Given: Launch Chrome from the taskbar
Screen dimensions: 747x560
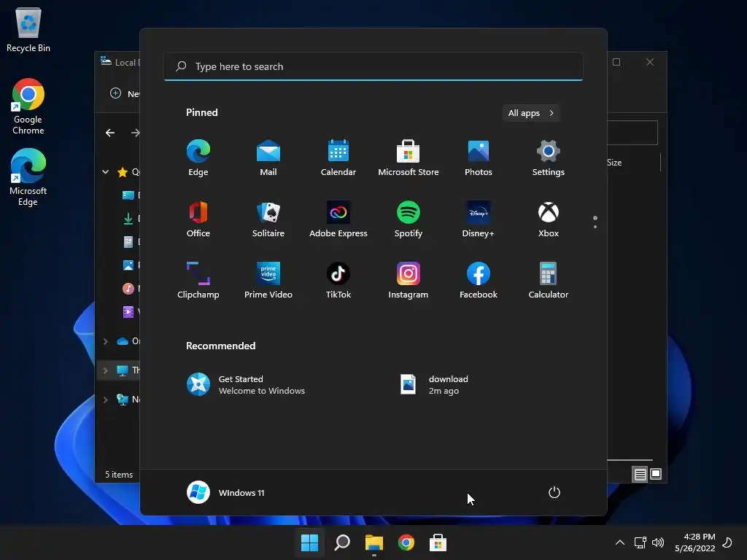Looking at the screenshot, I should 406,542.
